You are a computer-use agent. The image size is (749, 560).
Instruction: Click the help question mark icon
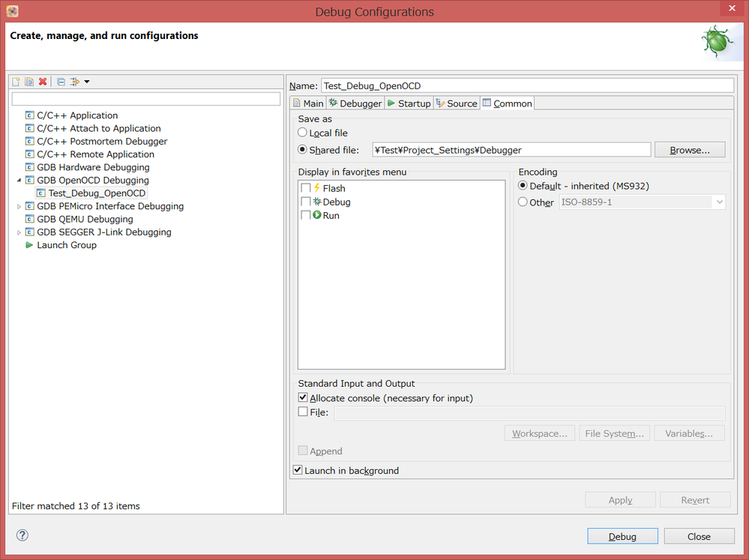[22, 535]
